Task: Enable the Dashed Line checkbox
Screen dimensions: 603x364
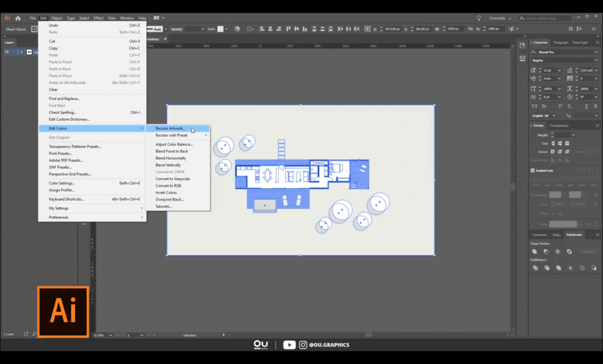Action: (x=533, y=171)
